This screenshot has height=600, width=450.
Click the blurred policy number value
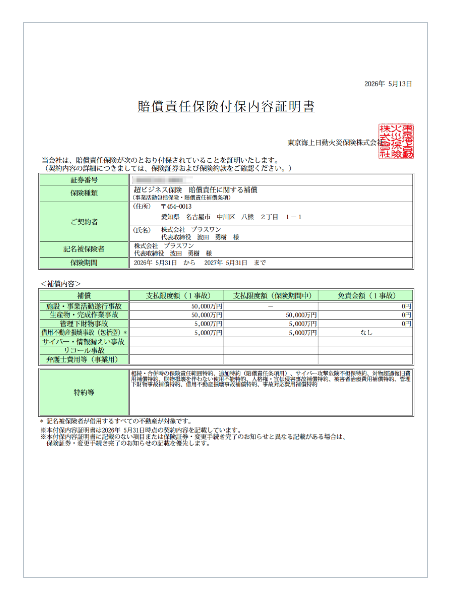pos(160,180)
